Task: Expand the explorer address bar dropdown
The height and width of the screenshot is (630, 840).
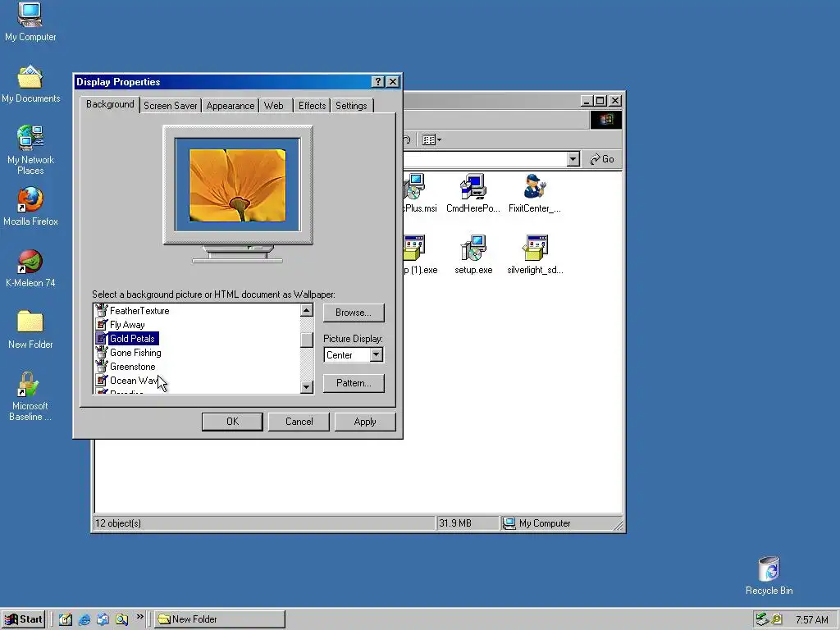Action: click(x=573, y=159)
